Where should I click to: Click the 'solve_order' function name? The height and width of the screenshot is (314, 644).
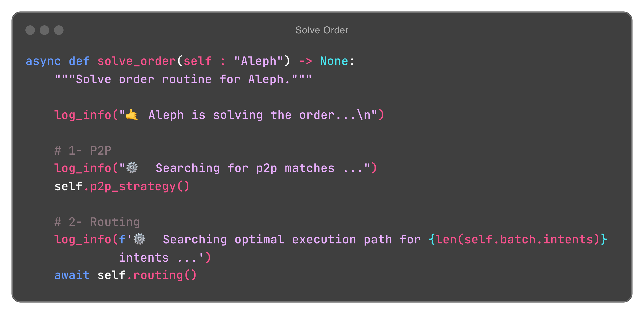click(137, 61)
